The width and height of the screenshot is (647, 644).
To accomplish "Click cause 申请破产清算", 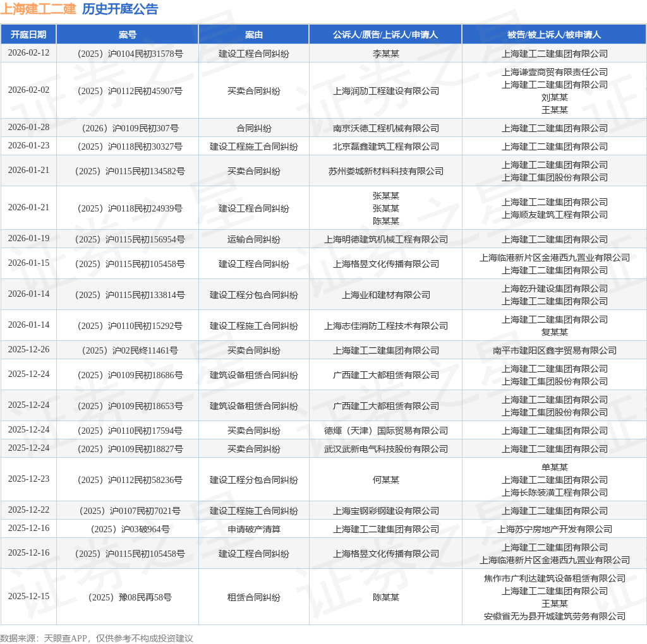I will [254, 529].
